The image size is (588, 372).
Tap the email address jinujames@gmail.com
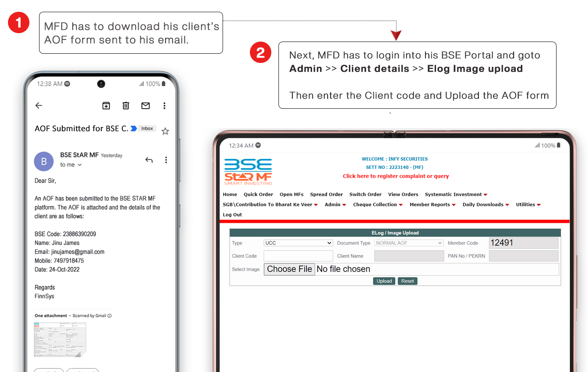click(78, 252)
